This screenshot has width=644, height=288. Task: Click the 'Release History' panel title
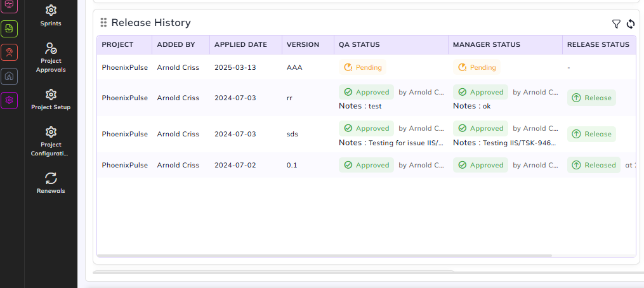151,23
